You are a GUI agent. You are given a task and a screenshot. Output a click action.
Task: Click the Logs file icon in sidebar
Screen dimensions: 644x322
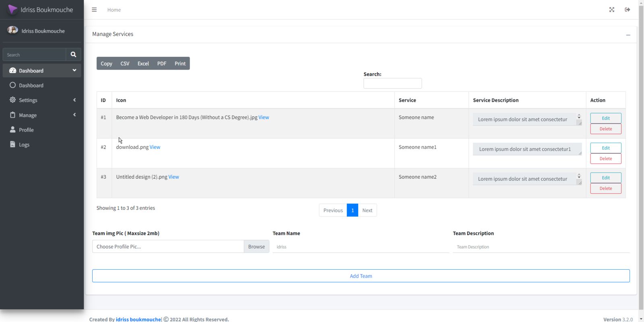pyautogui.click(x=12, y=144)
